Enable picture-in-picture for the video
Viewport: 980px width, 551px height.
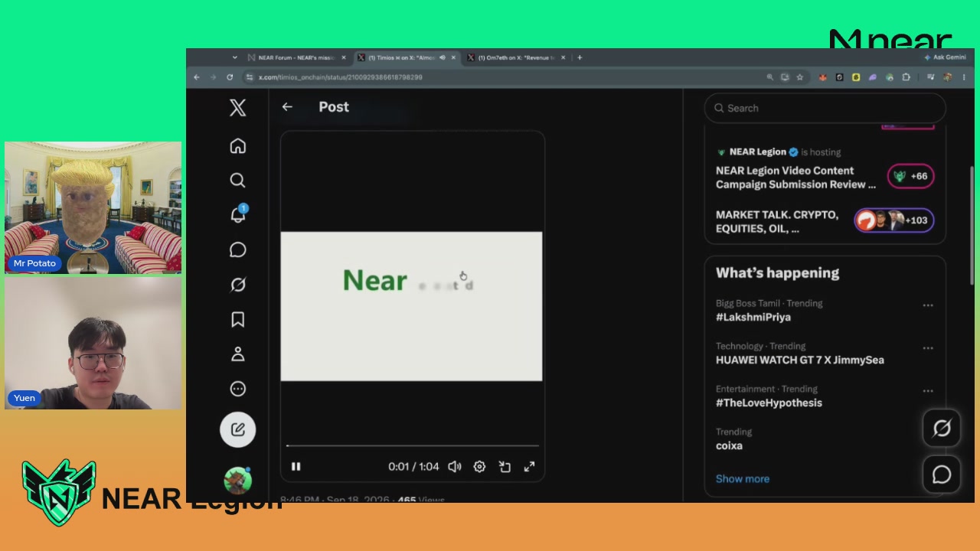pos(505,467)
